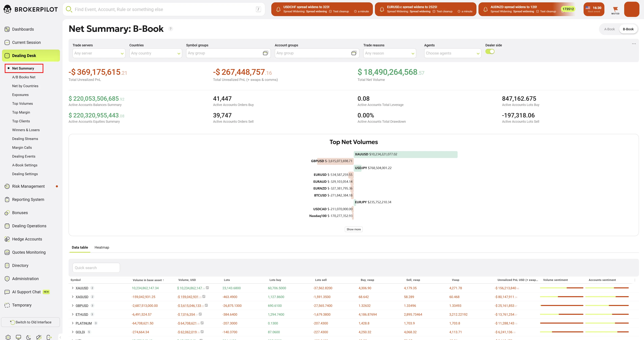The image size is (644, 340).
Task: Select the B-Book toggle option
Action: (x=628, y=29)
